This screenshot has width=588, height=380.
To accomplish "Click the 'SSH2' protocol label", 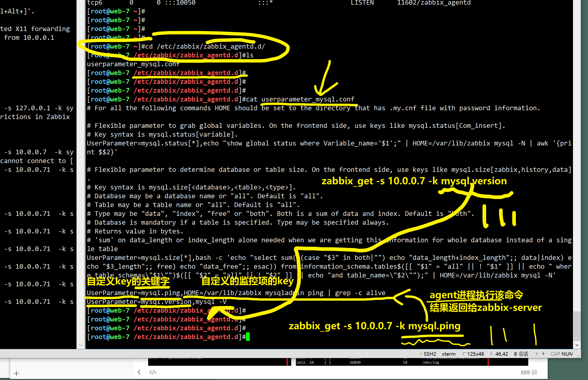I will point(430,354).
